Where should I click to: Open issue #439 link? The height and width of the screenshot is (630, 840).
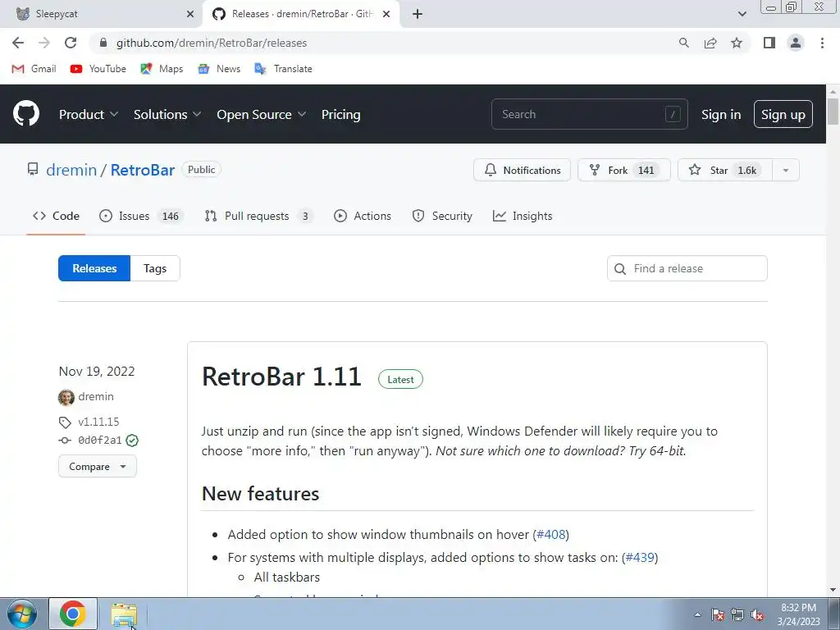point(640,558)
